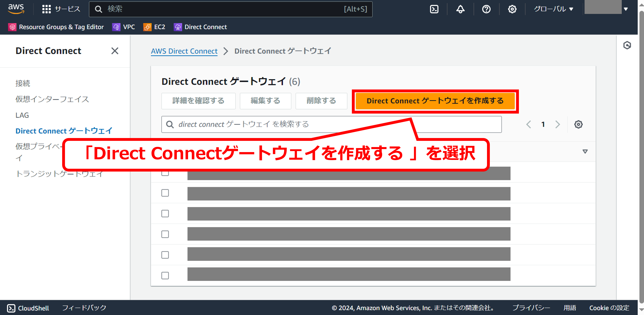The image size is (644, 315).
Task: Check the fourth gateway row checkbox
Action: pos(165,234)
